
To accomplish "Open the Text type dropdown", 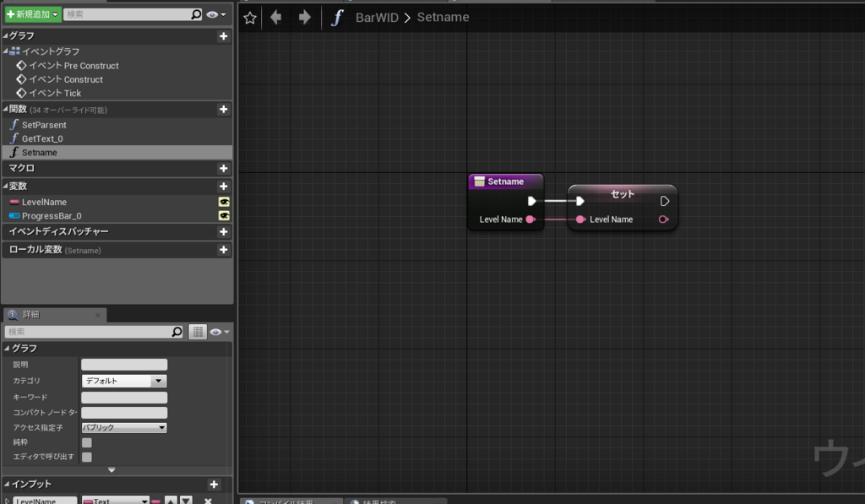I will coord(115,501).
